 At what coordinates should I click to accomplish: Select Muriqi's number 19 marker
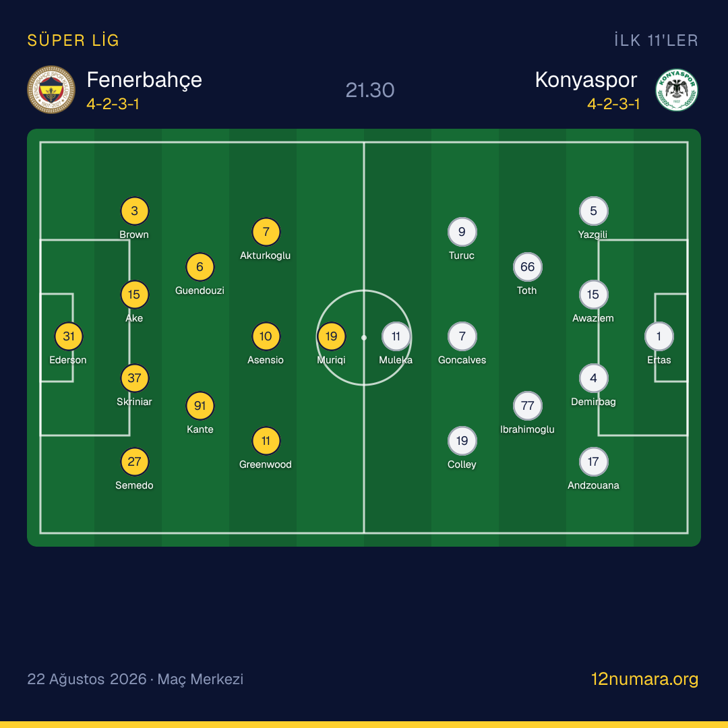point(331,336)
